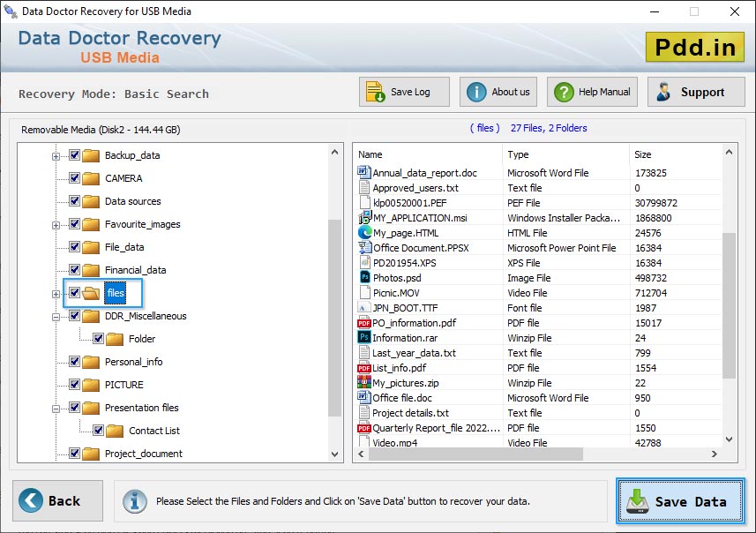Click the file list scroll-down arrow
The image size is (756, 533).
pyautogui.click(x=729, y=439)
